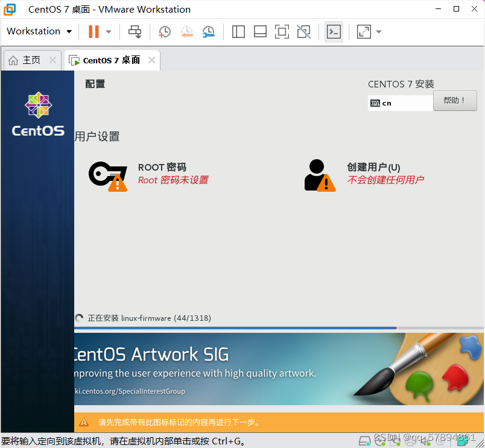Enter full screen mode

coord(282,31)
